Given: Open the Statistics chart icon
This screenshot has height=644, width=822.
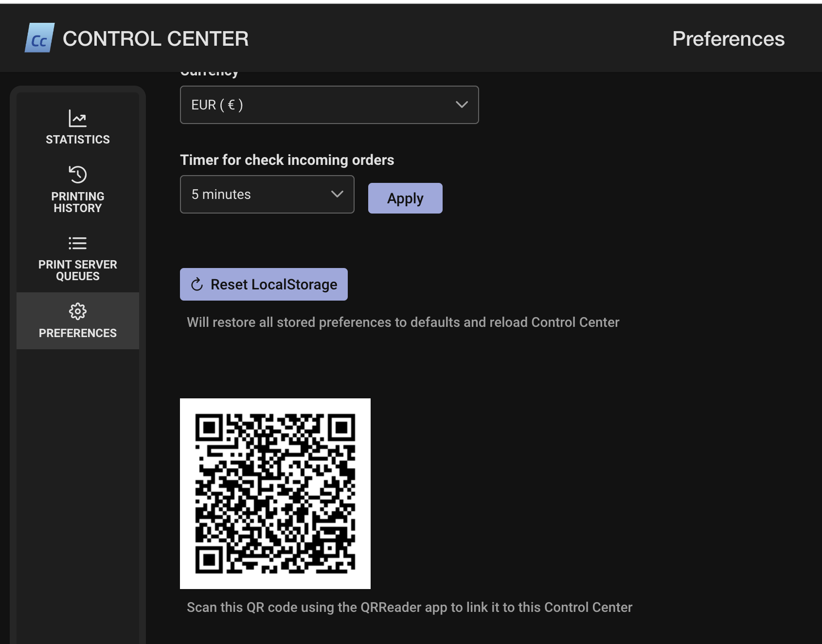Looking at the screenshot, I should pyautogui.click(x=78, y=118).
